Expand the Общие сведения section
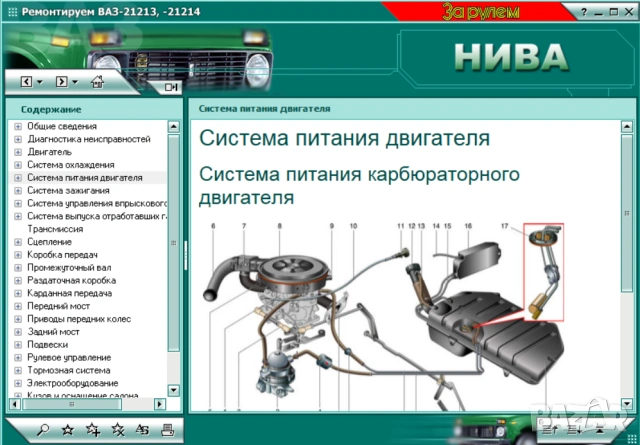The width and height of the screenshot is (640, 445). [x=18, y=126]
